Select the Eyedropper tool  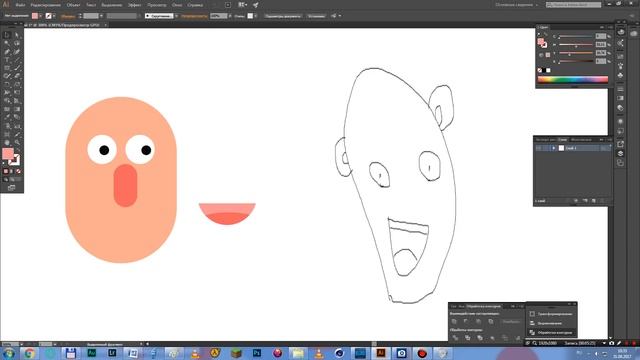(x=7, y=117)
